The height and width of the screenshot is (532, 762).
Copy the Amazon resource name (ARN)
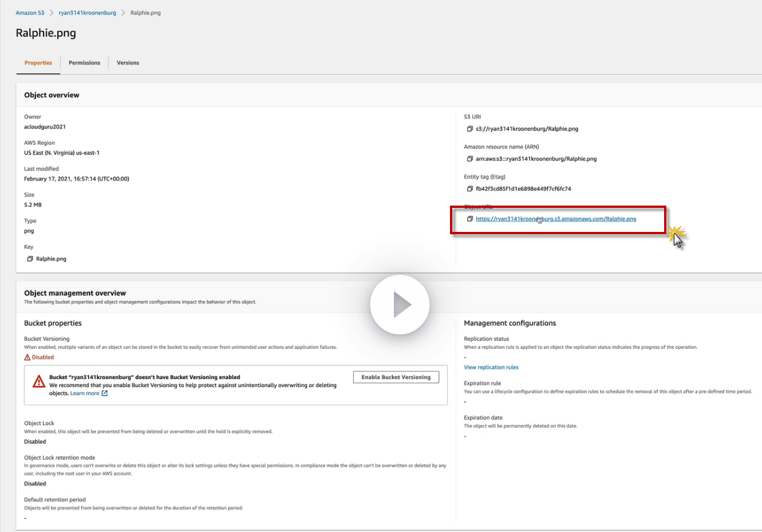[469, 159]
